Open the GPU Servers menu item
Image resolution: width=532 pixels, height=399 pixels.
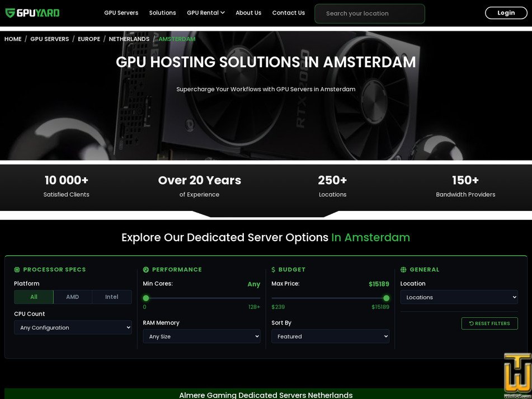coord(121,13)
